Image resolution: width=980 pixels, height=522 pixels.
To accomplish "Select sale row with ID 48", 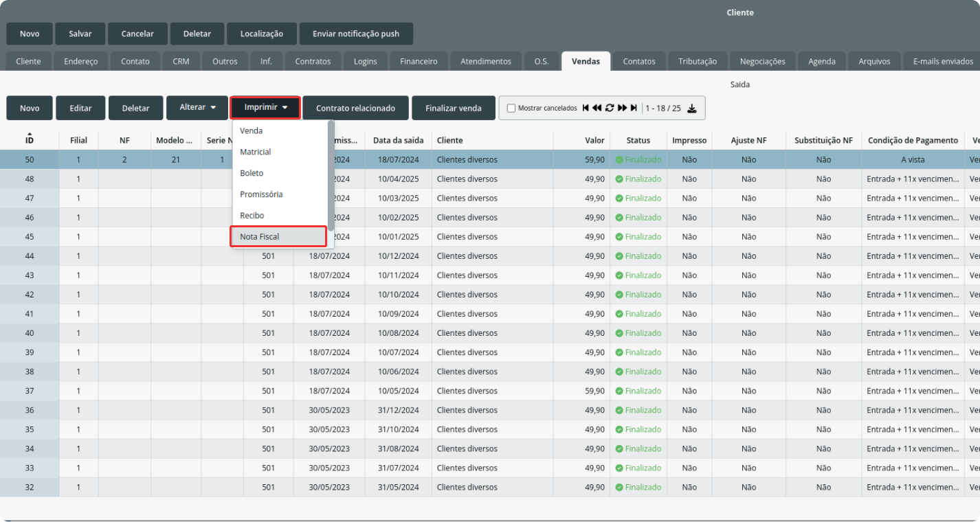I will click(x=490, y=179).
